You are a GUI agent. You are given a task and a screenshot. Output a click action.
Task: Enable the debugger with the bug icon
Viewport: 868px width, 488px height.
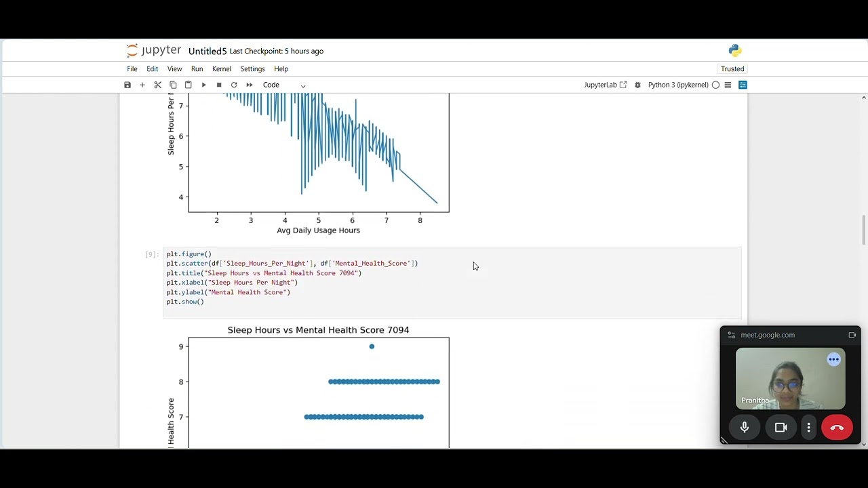pyautogui.click(x=637, y=85)
